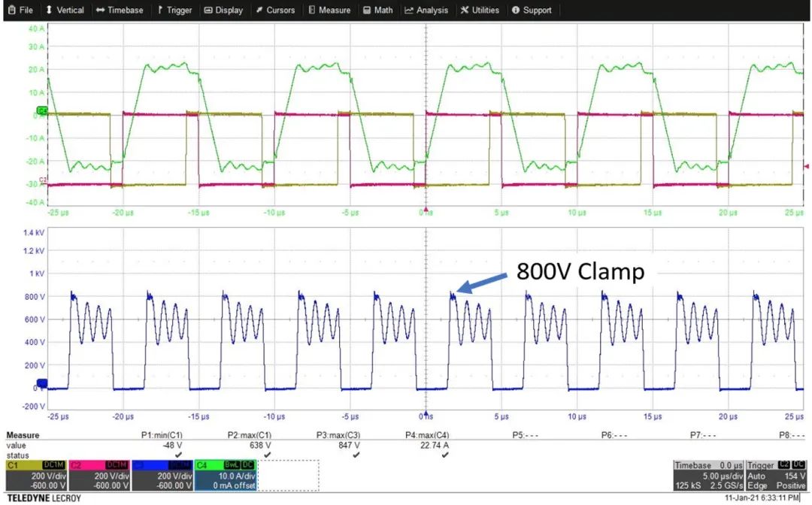The width and height of the screenshot is (812, 505).
Task: Click the P3 status checkmark
Action: [356, 455]
